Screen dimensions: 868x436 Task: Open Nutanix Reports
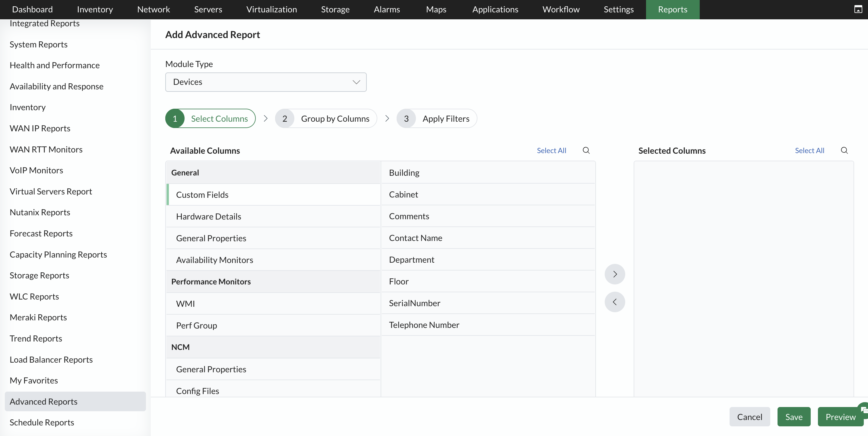click(x=40, y=213)
